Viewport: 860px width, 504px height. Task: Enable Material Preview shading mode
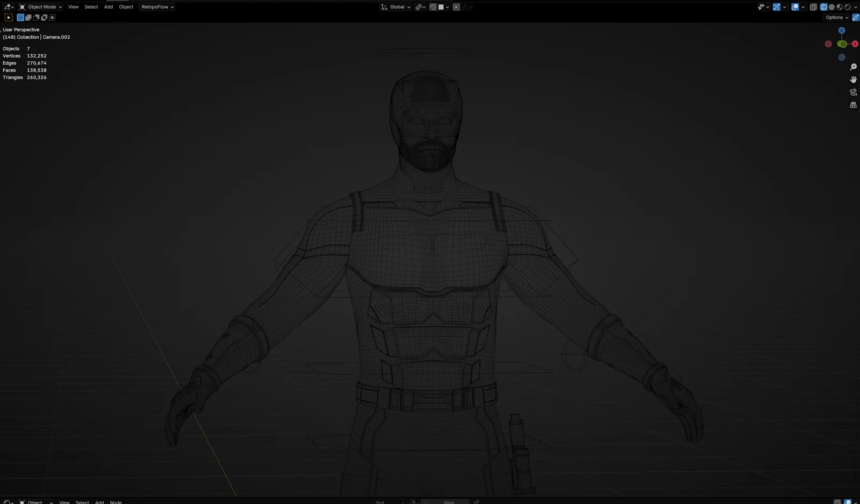839,6
